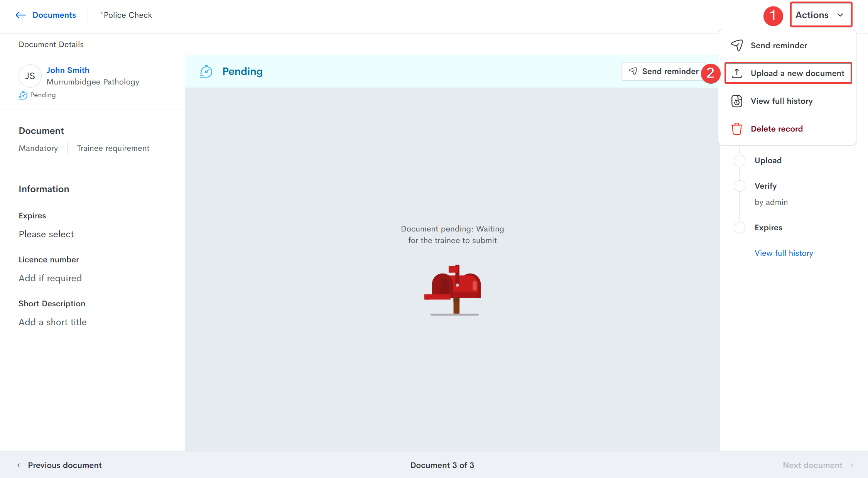Image resolution: width=868 pixels, height=478 pixels.
Task: Click the upload arrow icon in menu
Action: [x=736, y=73]
